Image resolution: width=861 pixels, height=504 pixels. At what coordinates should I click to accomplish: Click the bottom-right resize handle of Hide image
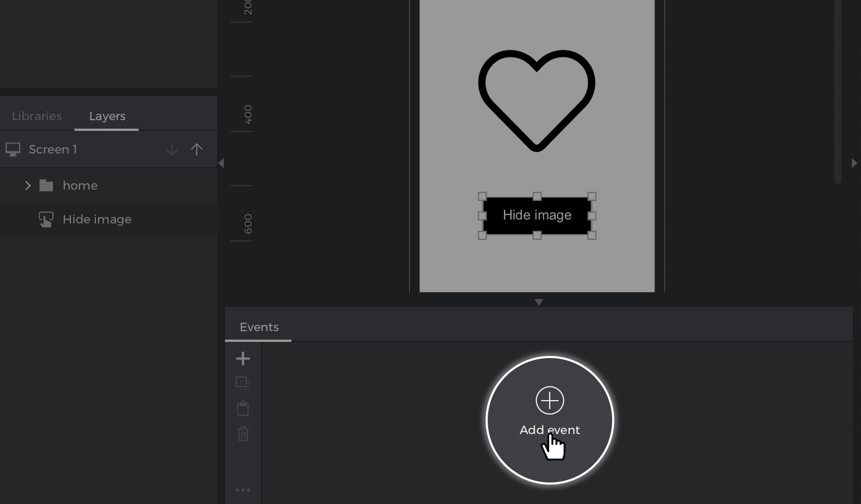[592, 235]
